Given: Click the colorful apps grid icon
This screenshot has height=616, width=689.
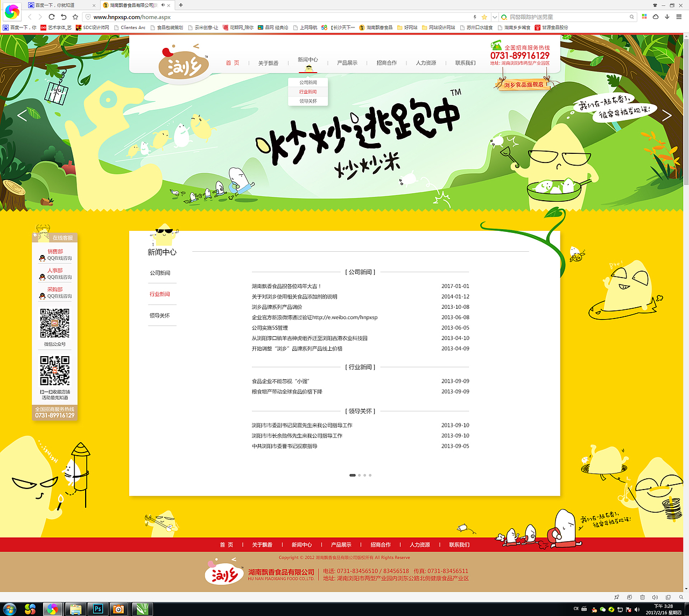Looking at the screenshot, I should coord(644,17).
